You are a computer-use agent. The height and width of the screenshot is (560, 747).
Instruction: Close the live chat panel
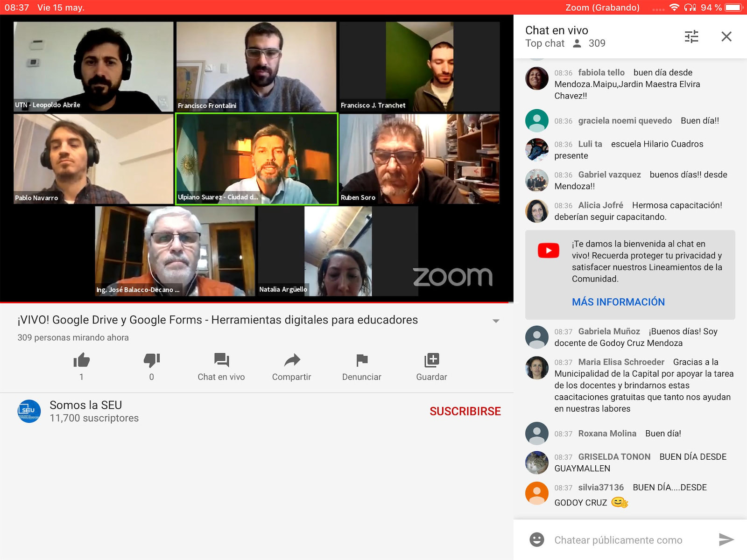point(726,36)
